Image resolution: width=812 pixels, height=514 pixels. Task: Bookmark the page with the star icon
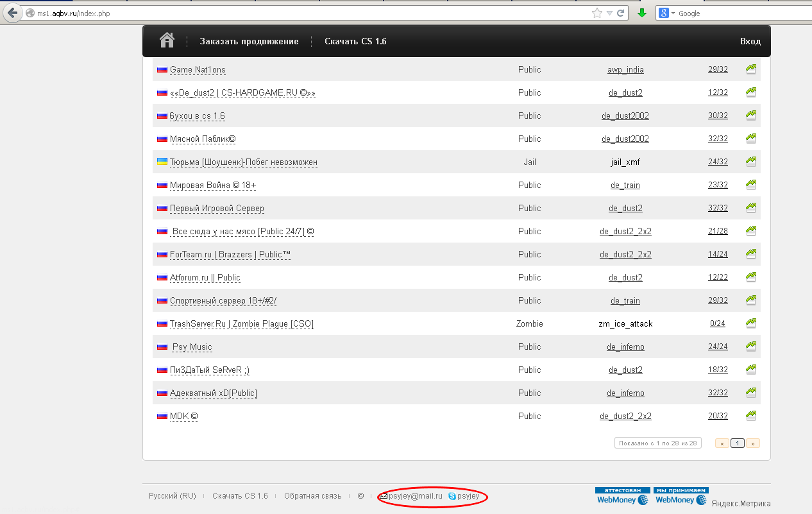point(597,13)
